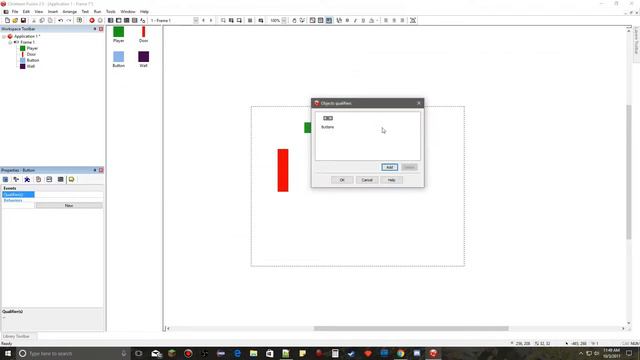Select the Qualifier(s) property row
The image size is (640, 360).
(52, 195)
